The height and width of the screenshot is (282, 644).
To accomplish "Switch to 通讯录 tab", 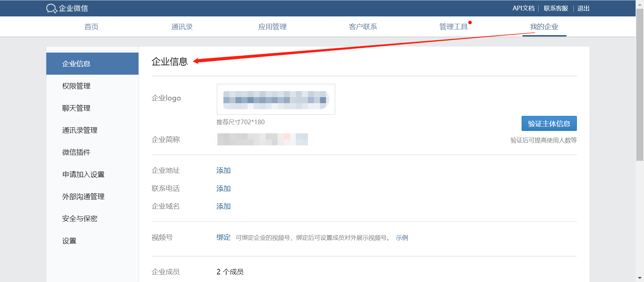I will click(x=182, y=27).
